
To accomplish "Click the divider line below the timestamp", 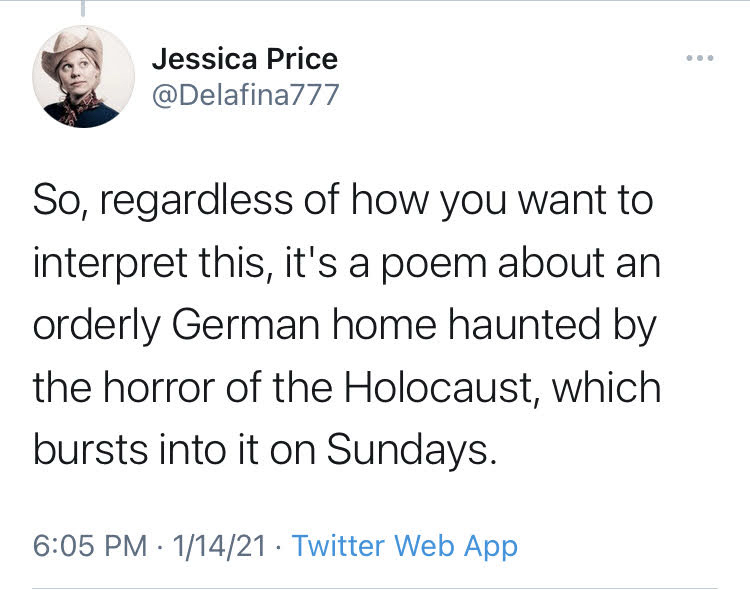I will (375, 588).
